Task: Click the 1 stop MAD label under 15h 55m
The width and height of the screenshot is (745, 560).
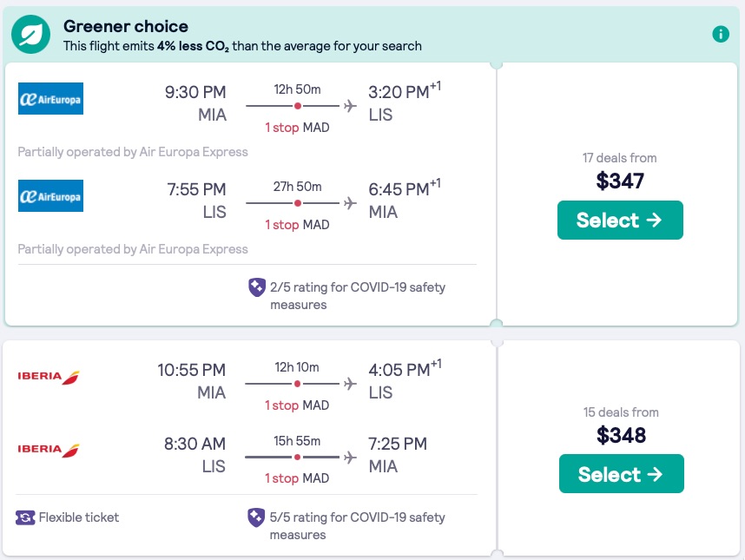Action: (297, 479)
